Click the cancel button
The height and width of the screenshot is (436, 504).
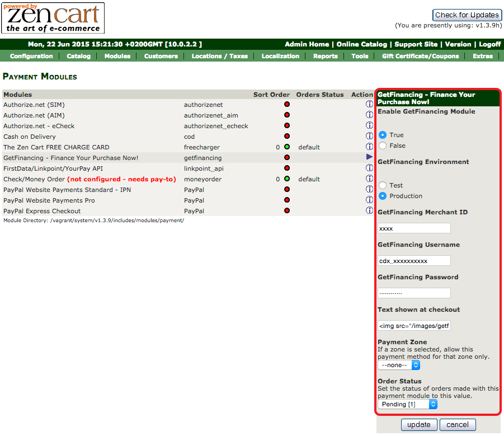(458, 424)
